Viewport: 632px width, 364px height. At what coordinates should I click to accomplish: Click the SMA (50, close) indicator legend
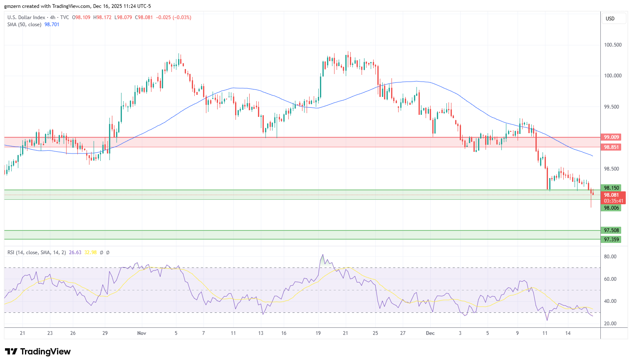pyautogui.click(x=24, y=25)
